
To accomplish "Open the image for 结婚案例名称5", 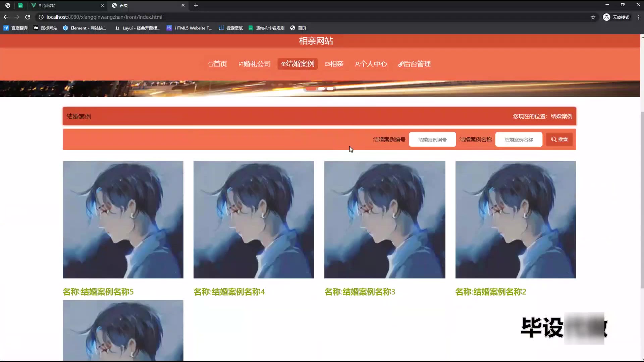I will [123, 220].
